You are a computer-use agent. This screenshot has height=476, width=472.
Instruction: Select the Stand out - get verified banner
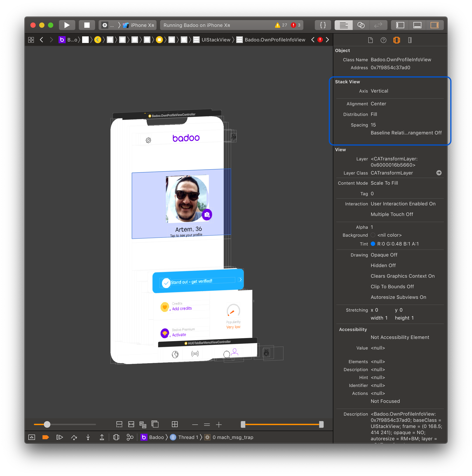click(x=198, y=281)
